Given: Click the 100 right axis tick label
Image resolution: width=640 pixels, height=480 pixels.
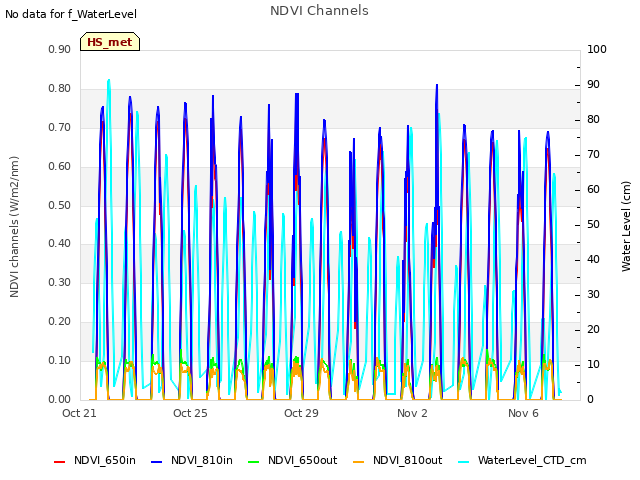Looking at the screenshot, I should pos(597,50).
